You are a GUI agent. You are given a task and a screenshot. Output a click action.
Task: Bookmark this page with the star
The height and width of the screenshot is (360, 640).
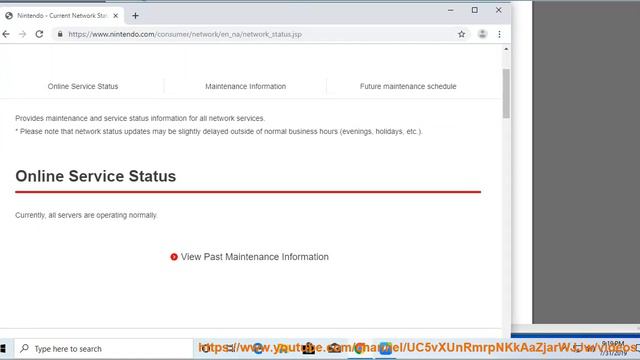(x=461, y=34)
